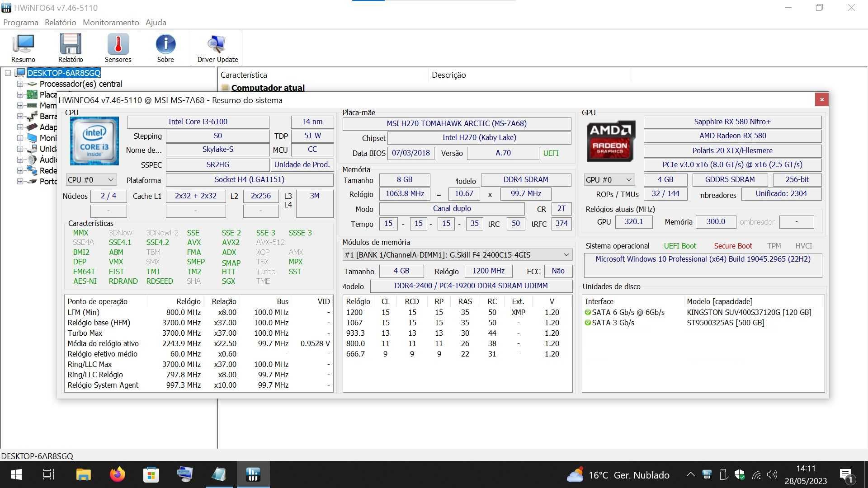Open the Ajuda menu
The height and width of the screenshot is (488, 868).
tap(156, 22)
